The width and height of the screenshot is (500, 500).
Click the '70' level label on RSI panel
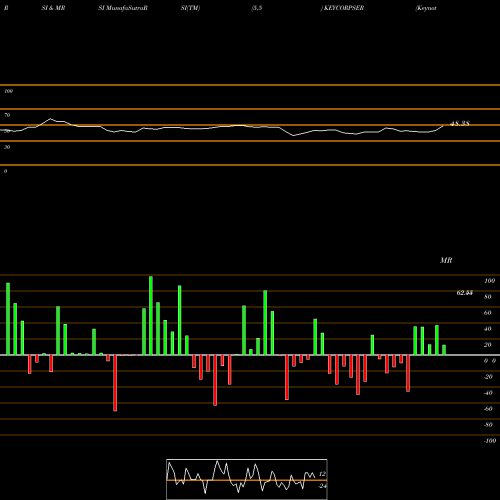coord(7,115)
